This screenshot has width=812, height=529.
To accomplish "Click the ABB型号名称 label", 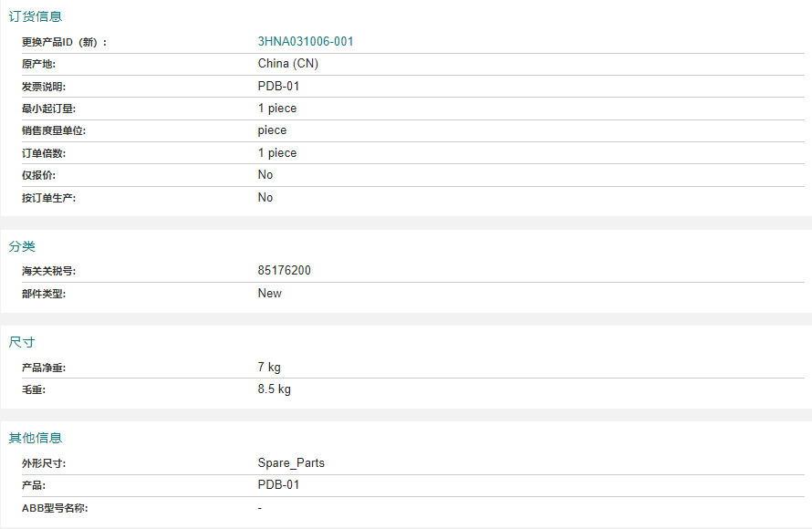I will [x=55, y=508].
